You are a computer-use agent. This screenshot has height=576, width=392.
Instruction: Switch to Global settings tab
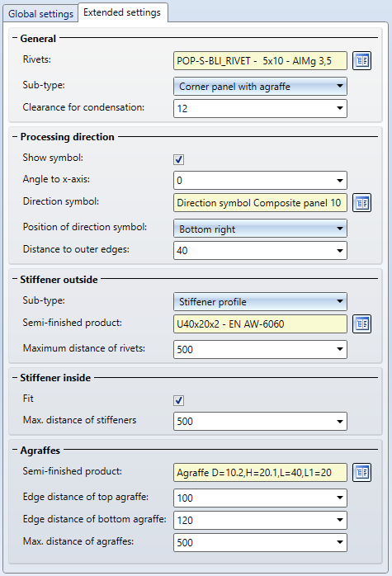point(40,14)
